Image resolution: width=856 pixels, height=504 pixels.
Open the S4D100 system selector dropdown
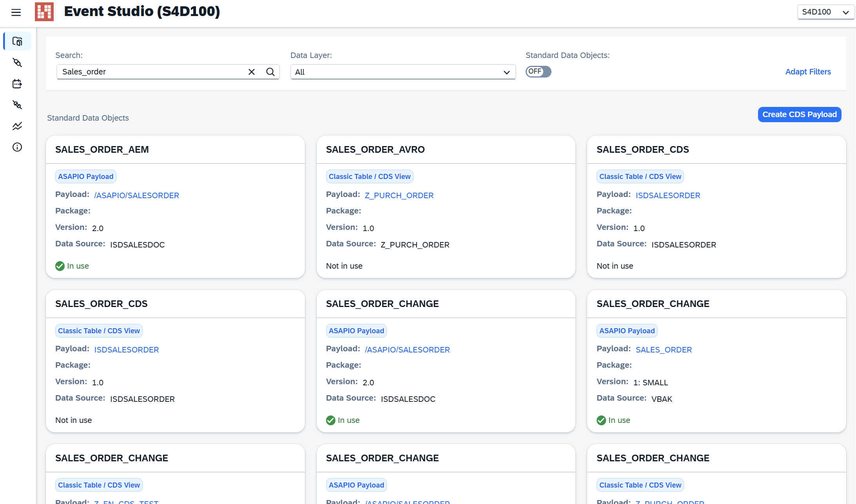825,12
